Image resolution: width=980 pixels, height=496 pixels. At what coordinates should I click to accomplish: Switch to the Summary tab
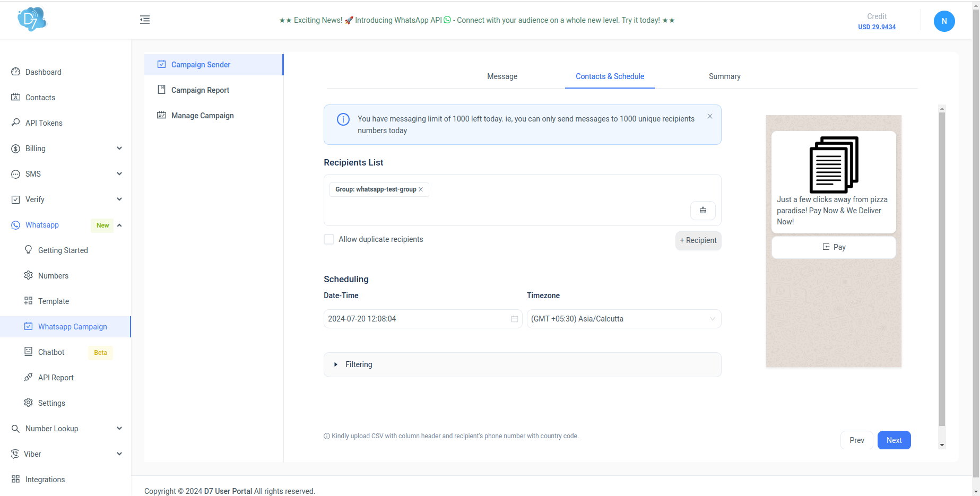coord(724,76)
